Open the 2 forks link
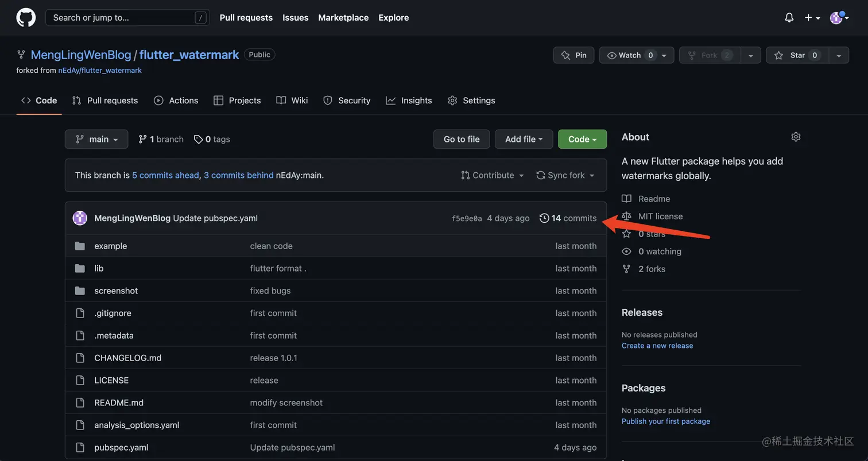Screen dimensions: 868x461 [x=644, y=269]
